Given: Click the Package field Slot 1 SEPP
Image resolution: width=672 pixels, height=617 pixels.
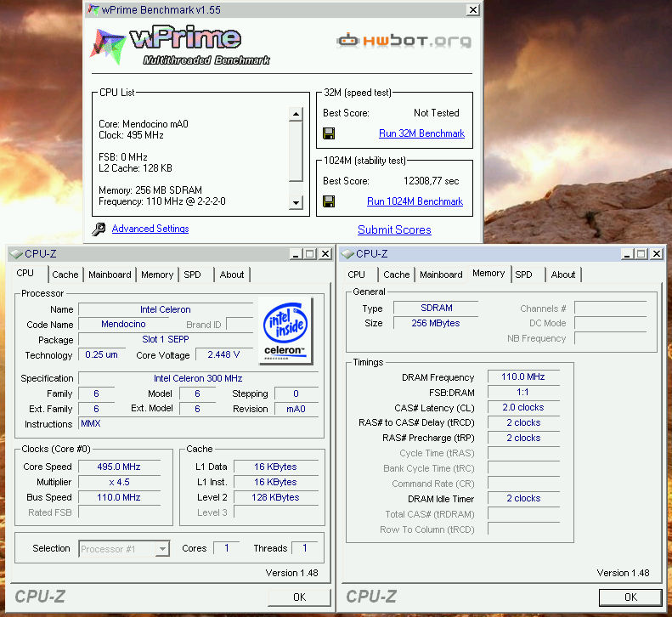Looking at the screenshot, I should point(166,339).
